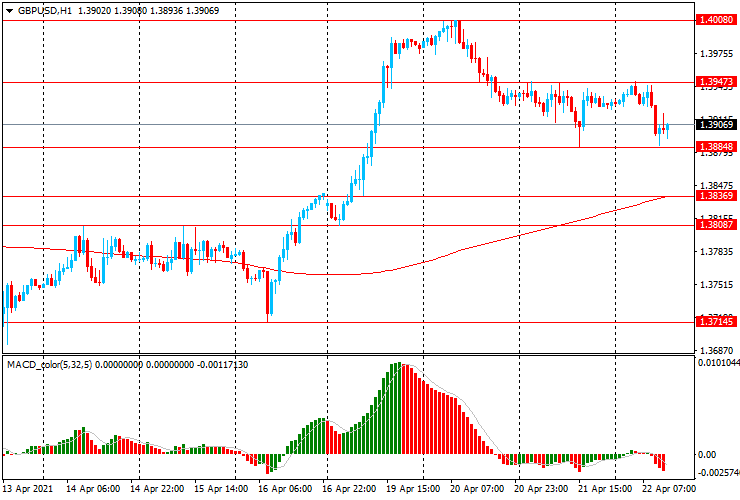Image resolution: width=740 pixels, height=500 pixels.
Task: Click the 1.36870 price axis value
Action: 717,350
